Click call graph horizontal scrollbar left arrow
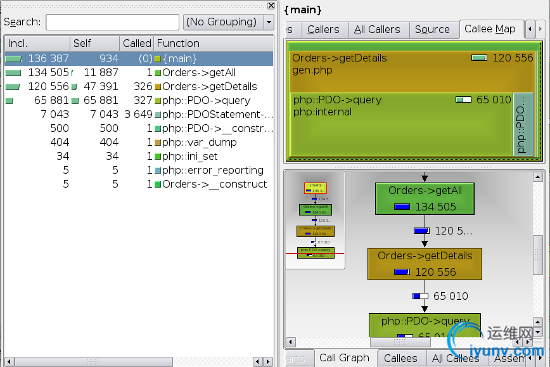 [x=290, y=341]
